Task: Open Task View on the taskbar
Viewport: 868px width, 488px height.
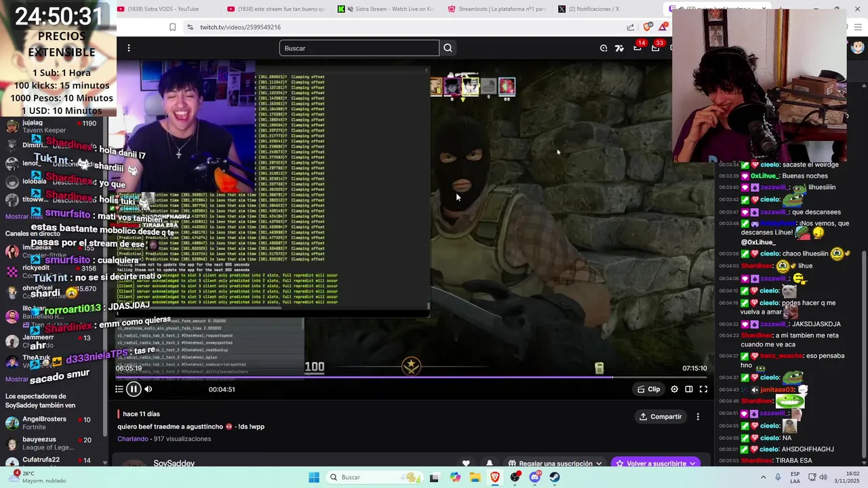Action: tap(434, 477)
